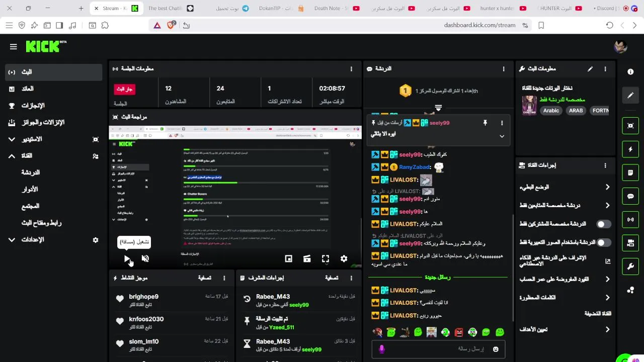644x362 pixels.
Task: Click Yzeed_511 username in moderator actions
Action: [x=281, y=327]
